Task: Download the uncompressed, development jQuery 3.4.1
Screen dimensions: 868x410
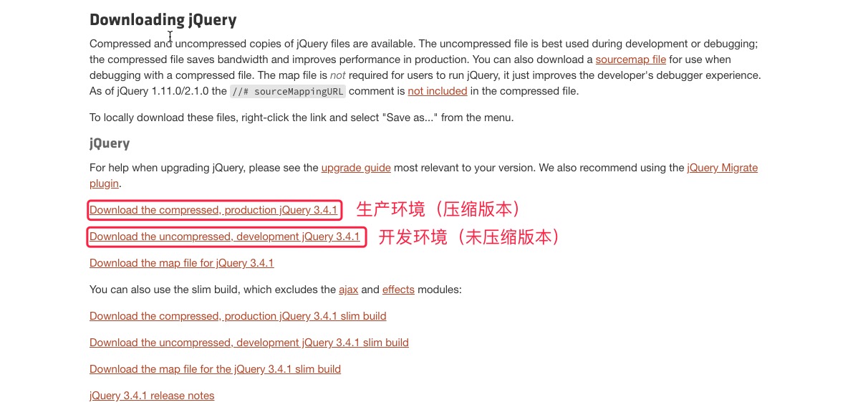Action: tap(225, 237)
